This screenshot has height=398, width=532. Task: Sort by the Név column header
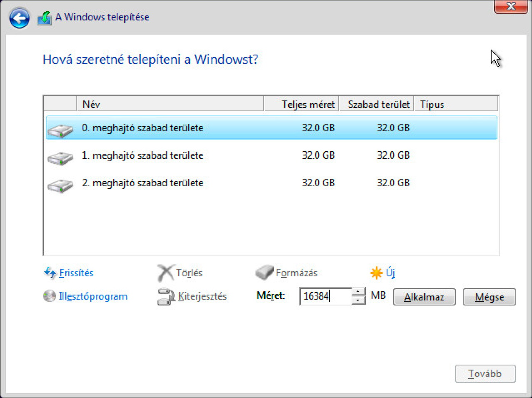(x=170, y=104)
